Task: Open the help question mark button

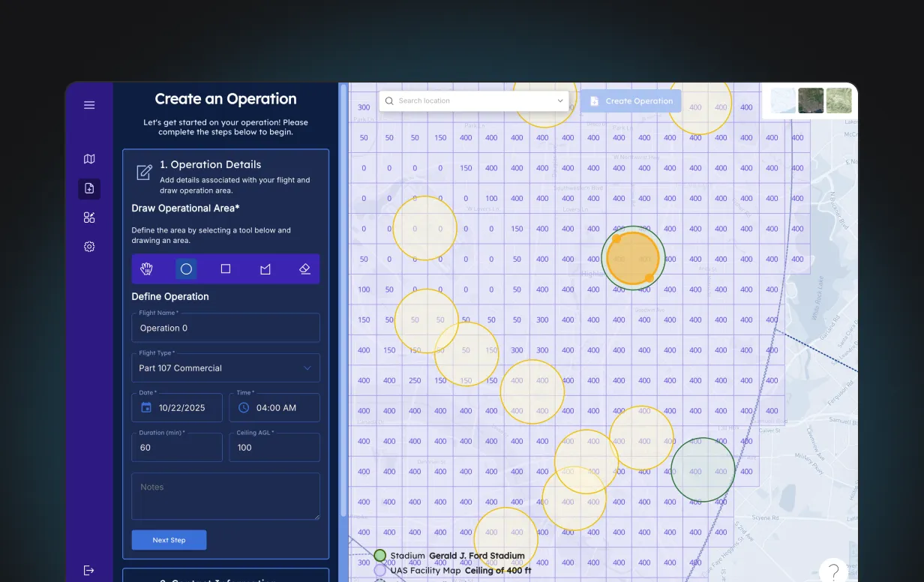Action: [833, 571]
